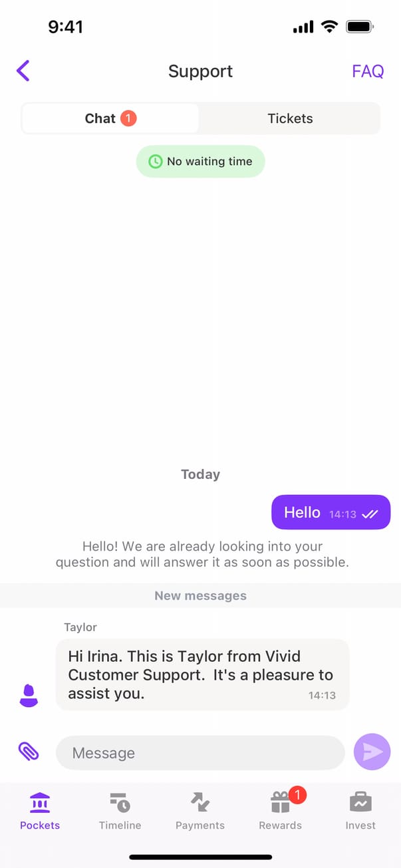Select the sent Hello message bubble
The height and width of the screenshot is (868, 401).
coord(331,513)
